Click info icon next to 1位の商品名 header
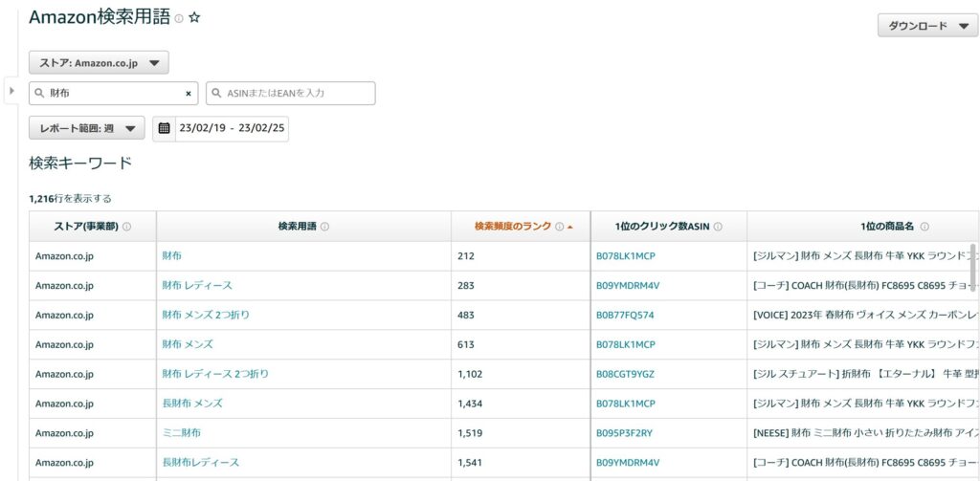Image resolution: width=980 pixels, height=481 pixels. click(924, 227)
